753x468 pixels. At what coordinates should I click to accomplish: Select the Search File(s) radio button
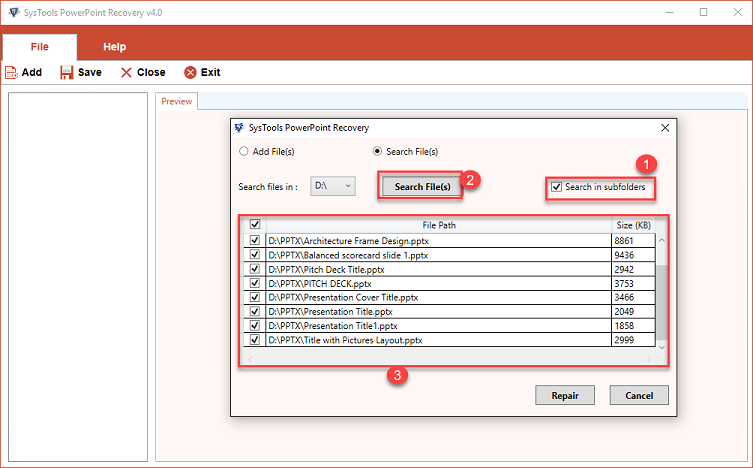[377, 151]
